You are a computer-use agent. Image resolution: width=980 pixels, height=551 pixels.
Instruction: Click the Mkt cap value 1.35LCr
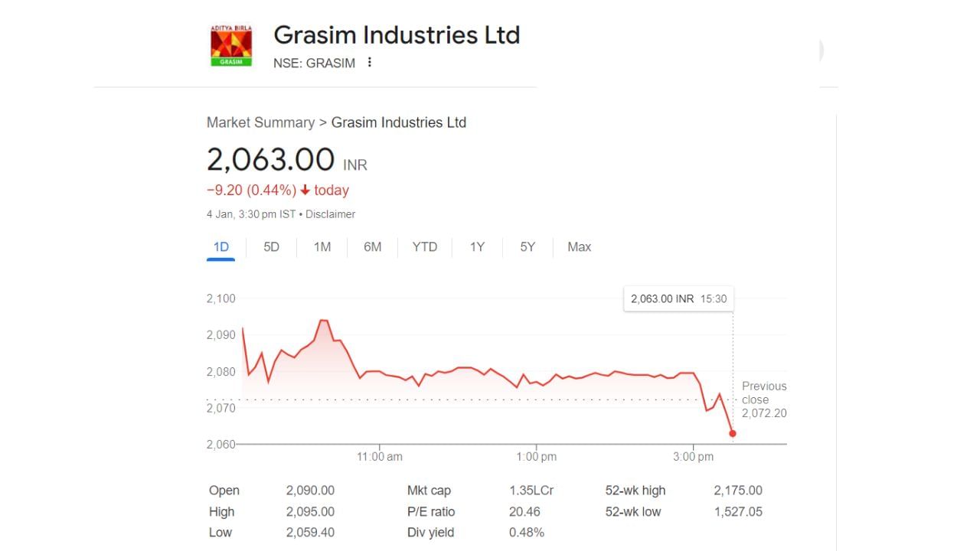click(531, 491)
